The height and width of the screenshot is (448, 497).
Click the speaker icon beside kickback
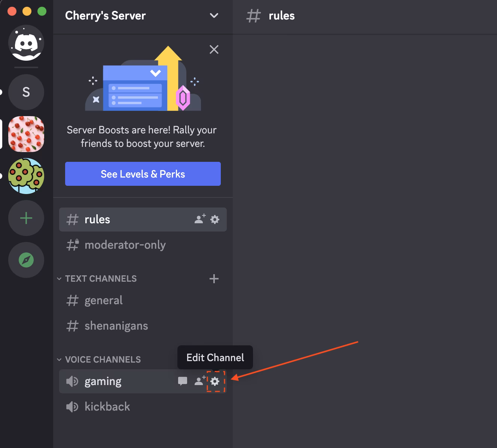(x=72, y=407)
